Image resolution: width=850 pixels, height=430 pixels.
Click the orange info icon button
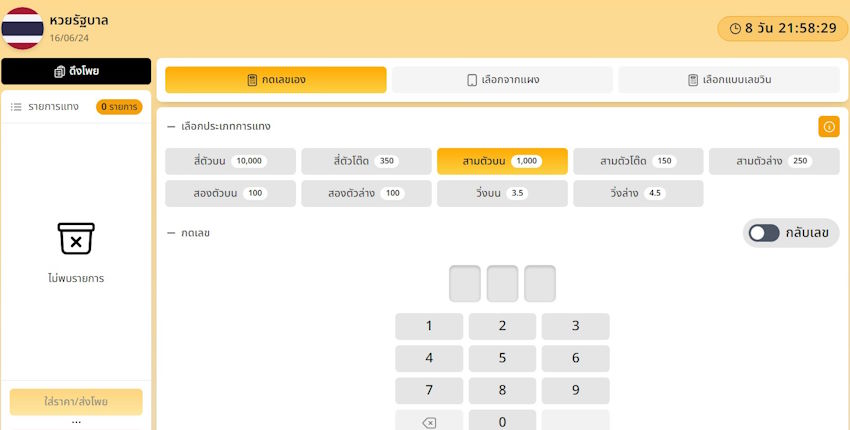tap(828, 127)
